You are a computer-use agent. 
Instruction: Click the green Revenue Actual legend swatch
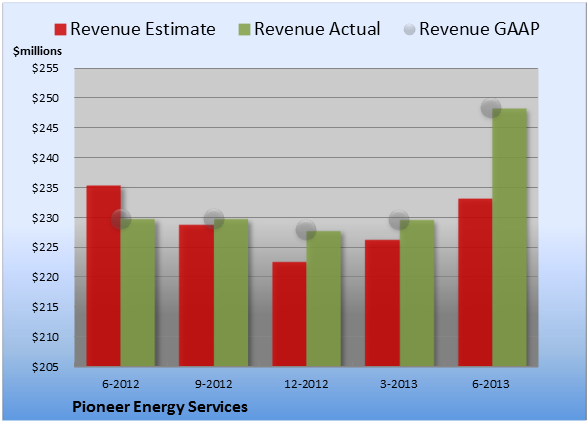244,29
